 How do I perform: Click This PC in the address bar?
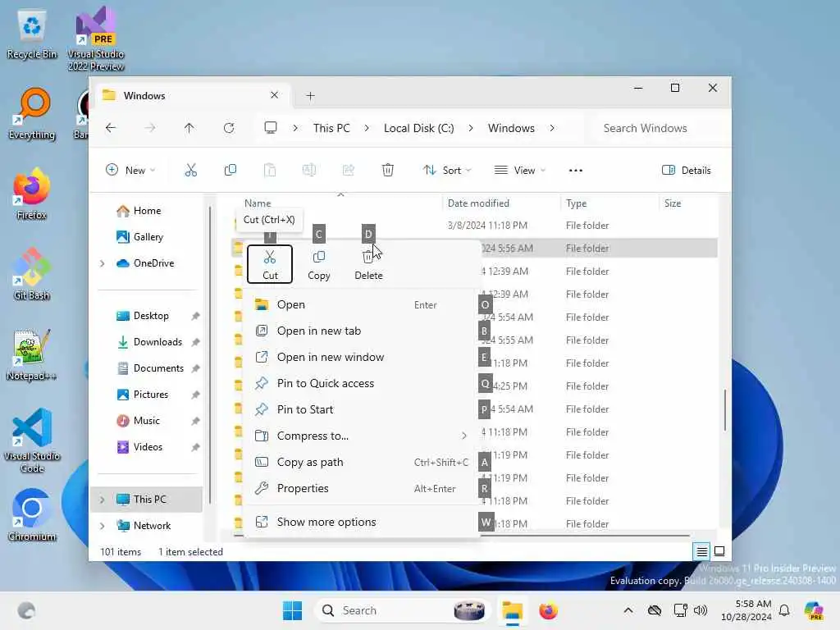(331, 128)
